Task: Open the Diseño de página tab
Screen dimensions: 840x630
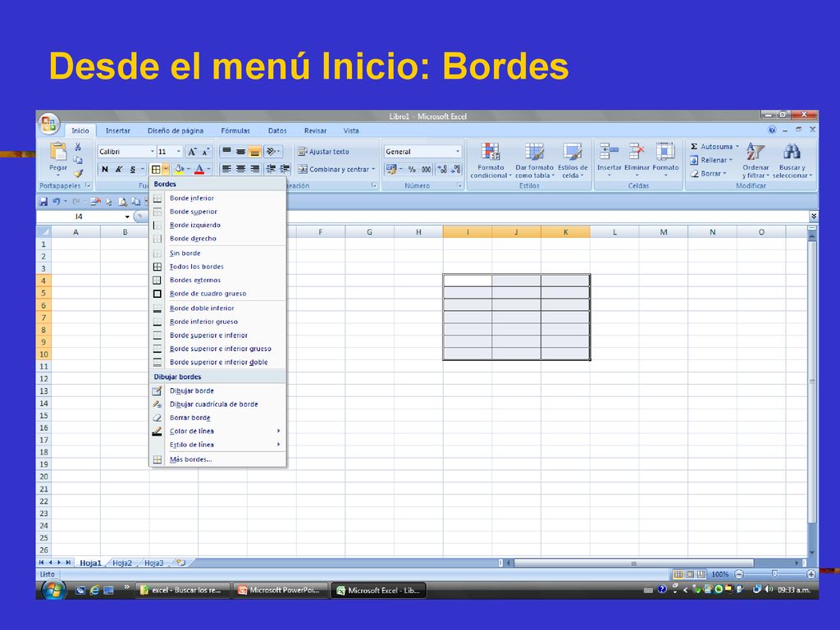Action: (x=176, y=130)
